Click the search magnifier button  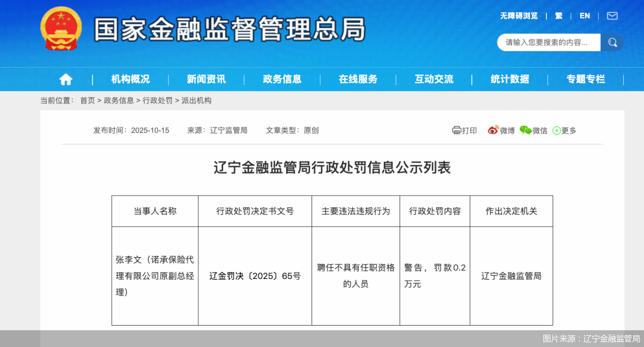point(612,42)
